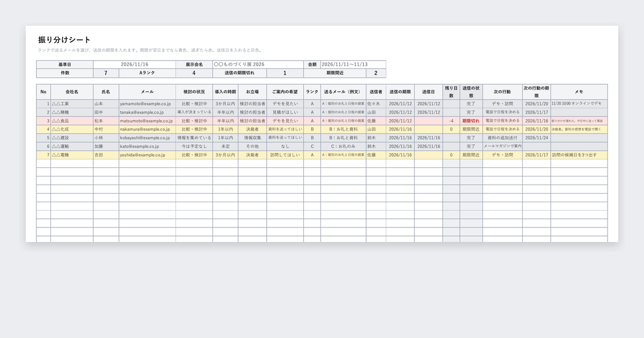Select the remaining days cell showing -4

[451, 121]
